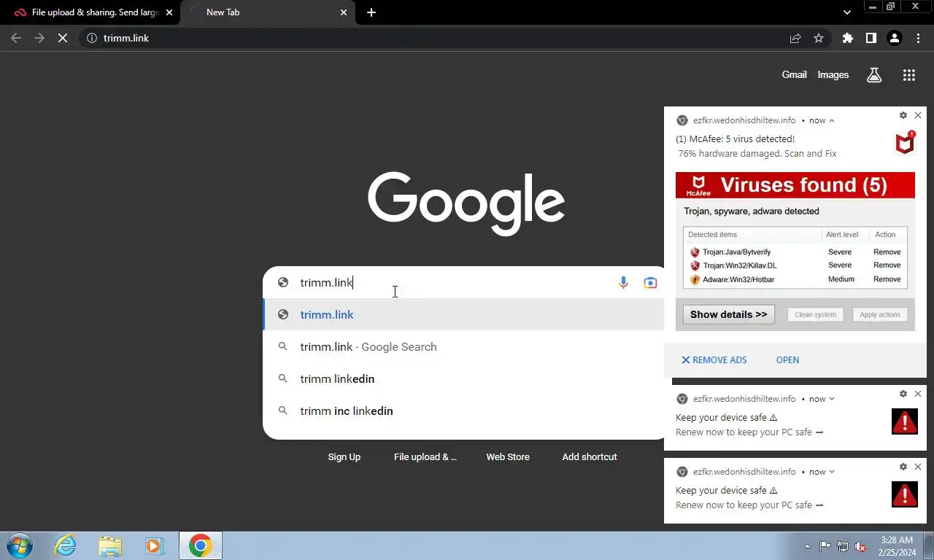Open the Action Center flag icon
Viewport: 934px width, 560px height.
coord(825,546)
